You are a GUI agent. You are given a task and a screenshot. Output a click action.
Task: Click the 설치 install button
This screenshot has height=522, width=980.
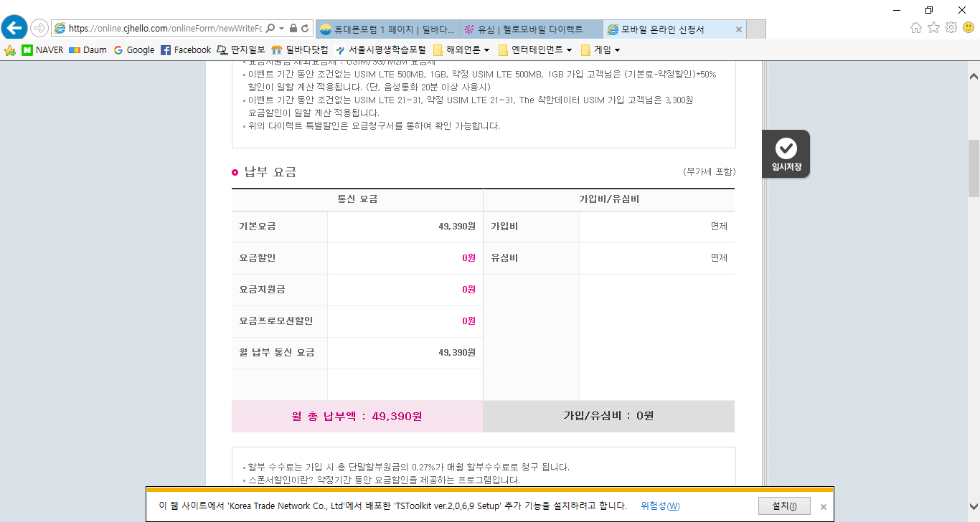(x=784, y=506)
